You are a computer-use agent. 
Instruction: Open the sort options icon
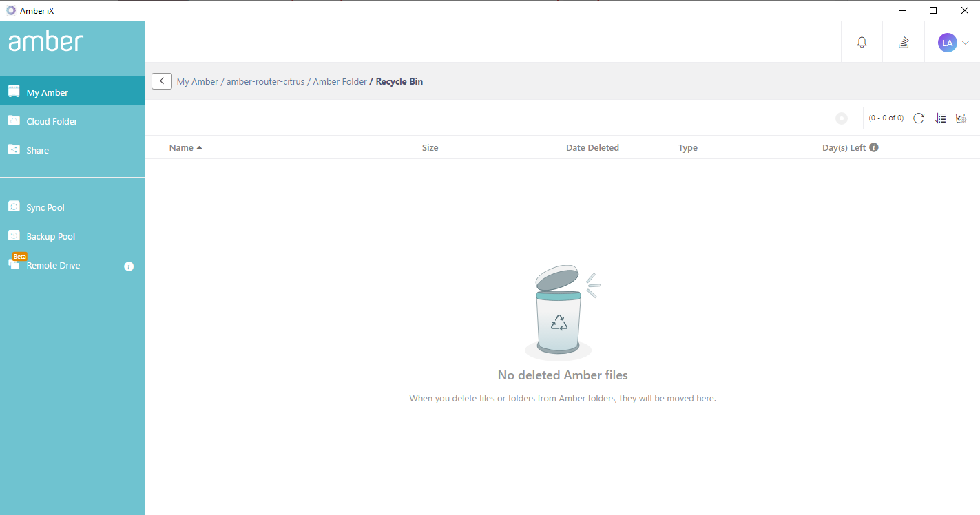click(940, 118)
